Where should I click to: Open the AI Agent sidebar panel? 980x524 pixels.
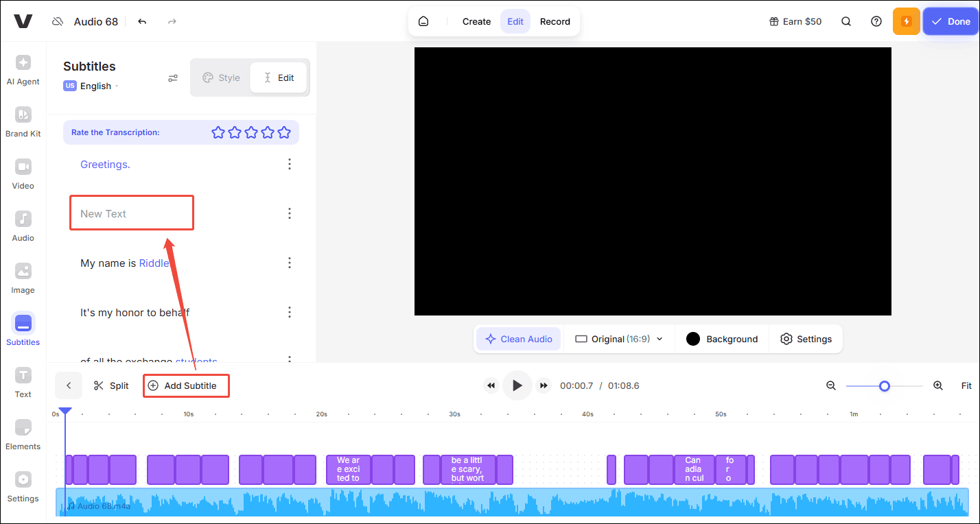coord(23,70)
